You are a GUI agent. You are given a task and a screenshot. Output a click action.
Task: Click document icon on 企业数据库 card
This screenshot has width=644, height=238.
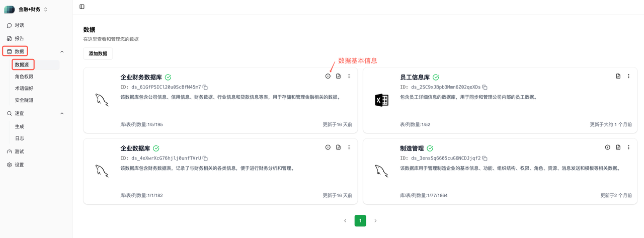[339, 147]
